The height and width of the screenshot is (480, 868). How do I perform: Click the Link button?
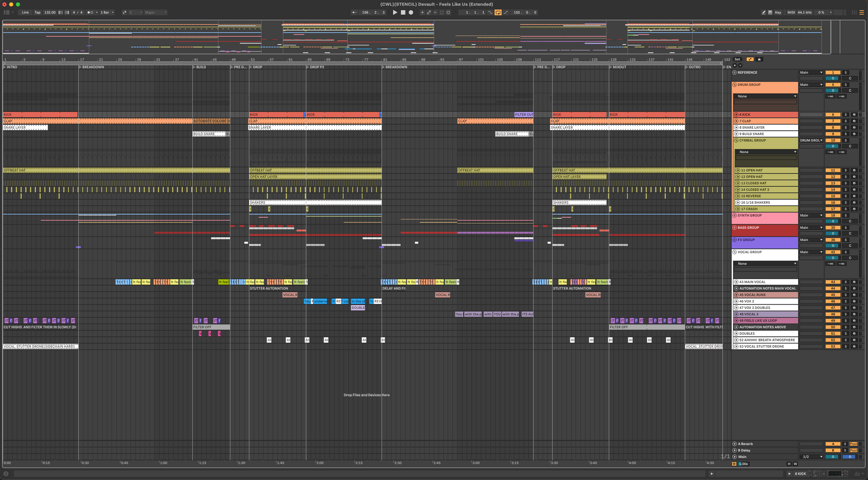25,13
